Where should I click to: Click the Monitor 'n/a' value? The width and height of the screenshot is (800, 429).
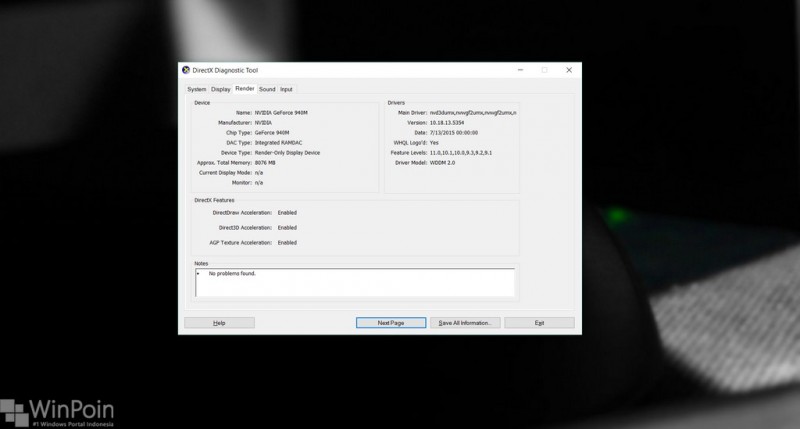(259, 183)
